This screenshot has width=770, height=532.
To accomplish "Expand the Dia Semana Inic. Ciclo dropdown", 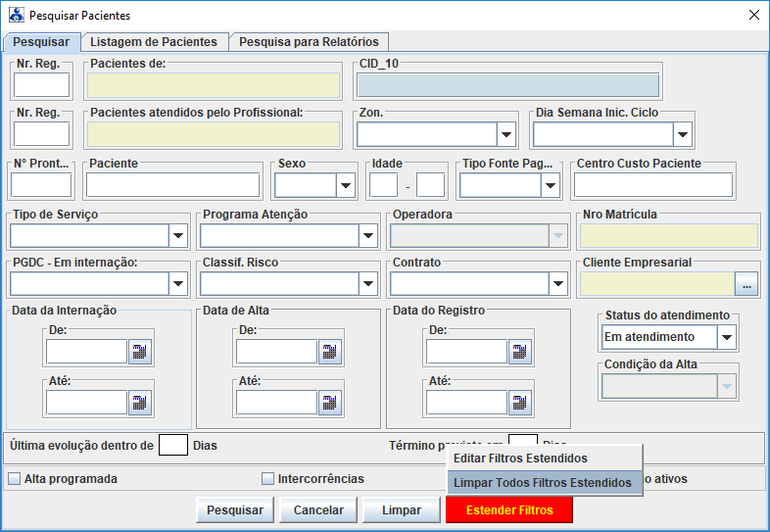I will coord(683,134).
